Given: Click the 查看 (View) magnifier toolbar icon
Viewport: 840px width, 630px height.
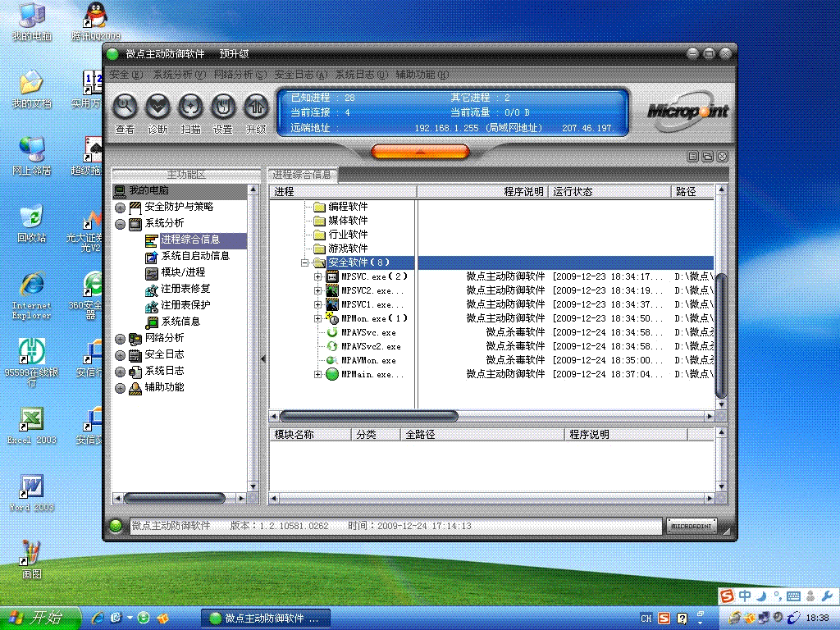Looking at the screenshot, I should [x=125, y=107].
